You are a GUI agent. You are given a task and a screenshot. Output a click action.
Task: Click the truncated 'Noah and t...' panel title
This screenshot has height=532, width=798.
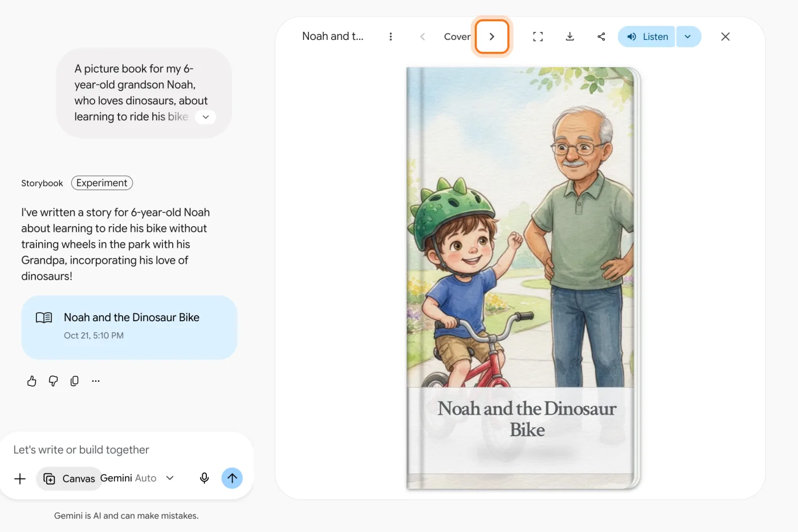pos(333,36)
